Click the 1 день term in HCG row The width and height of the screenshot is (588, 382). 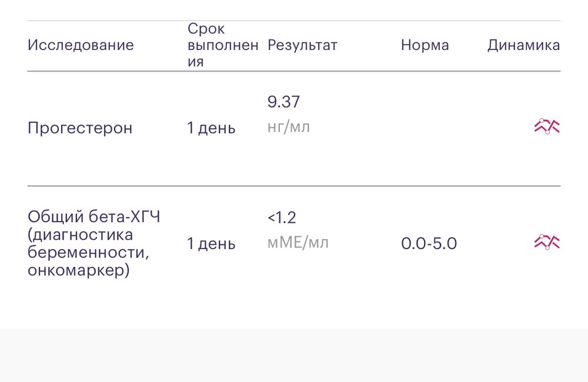click(x=211, y=243)
